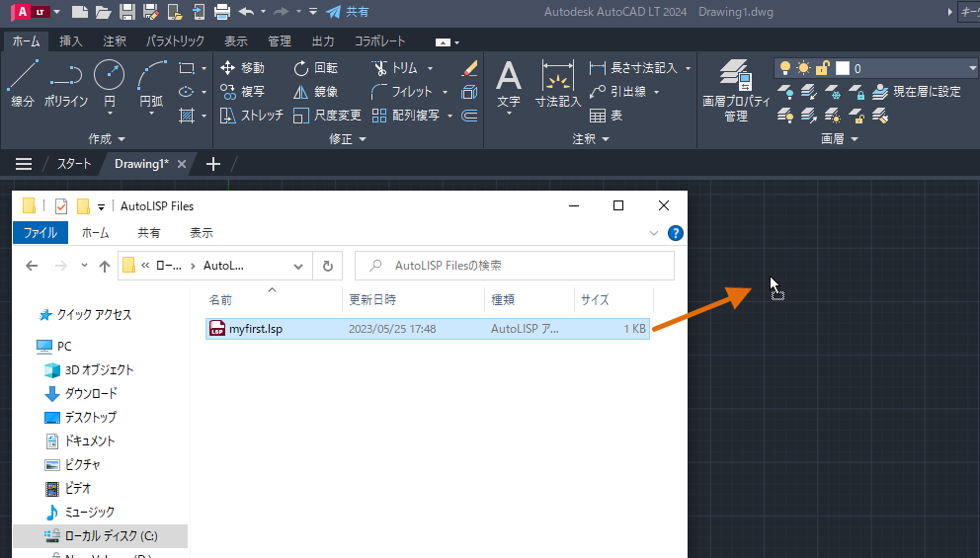Screen dimensions: 980x558
Task: Switch to the パラメトリック ribbon tab
Action: coord(175,41)
